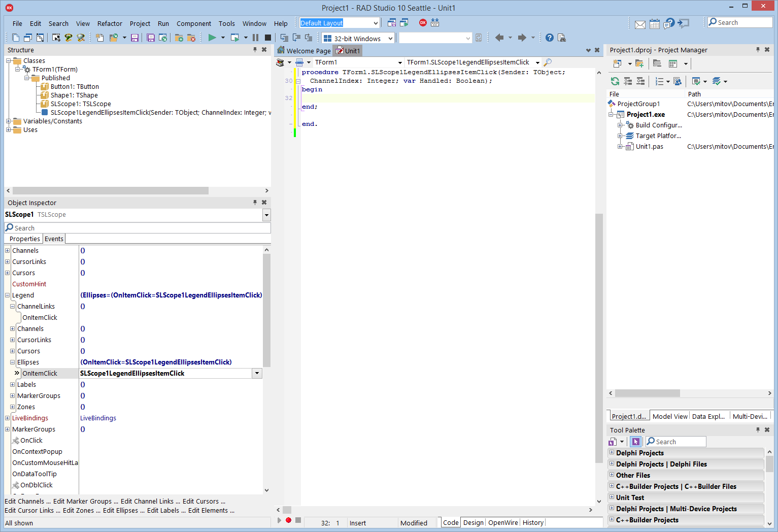Save the current unit with the Save icon
This screenshot has width=778, height=532.
click(x=134, y=38)
